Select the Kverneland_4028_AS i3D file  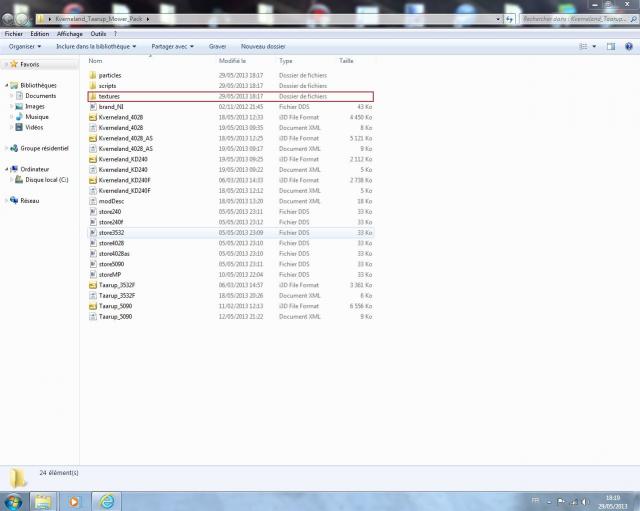tap(231, 138)
